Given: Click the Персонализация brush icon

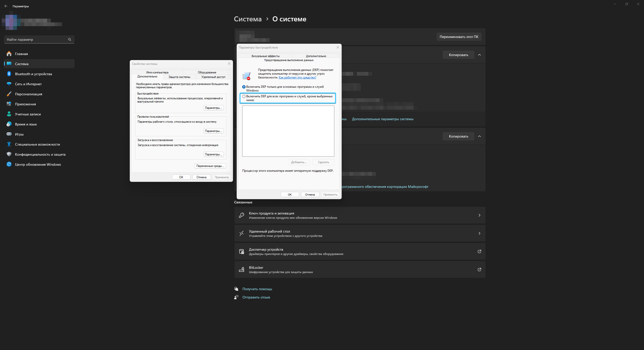Looking at the screenshot, I should coord(9,94).
